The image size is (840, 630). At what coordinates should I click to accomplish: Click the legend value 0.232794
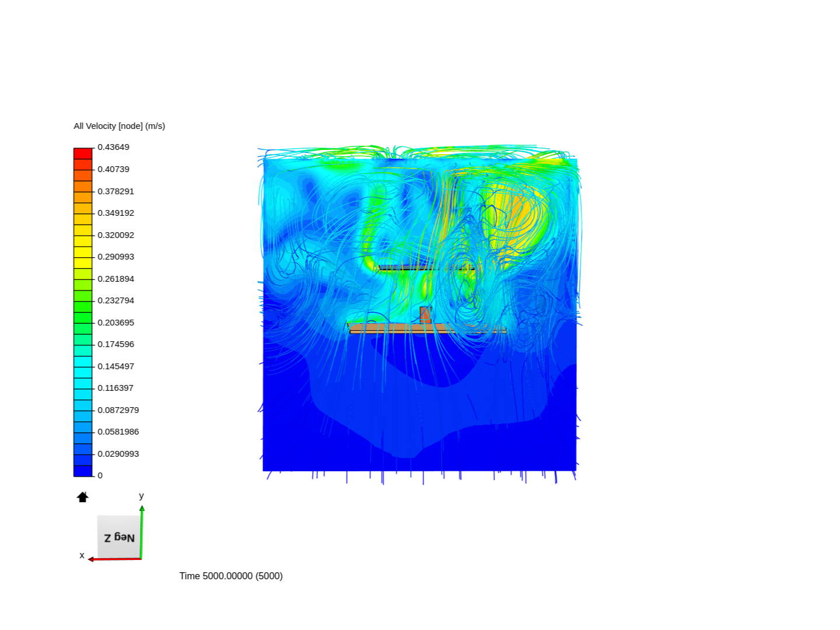point(116,300)
